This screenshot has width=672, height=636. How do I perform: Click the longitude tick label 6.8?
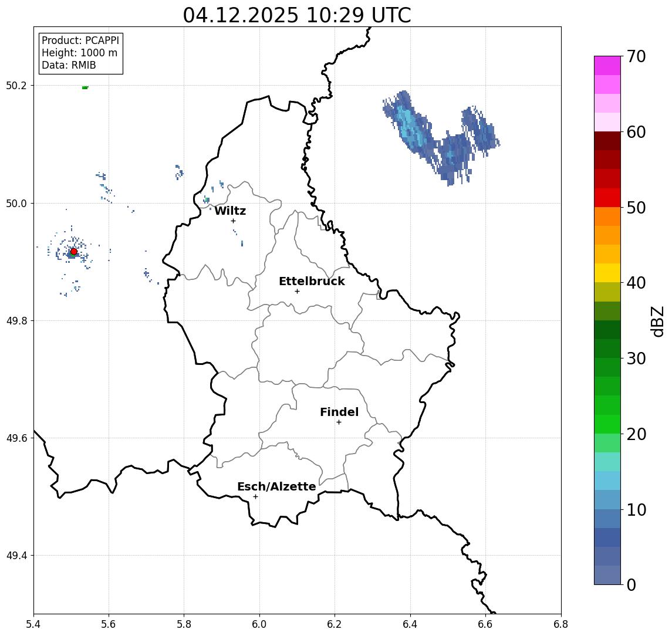[560, 624]
